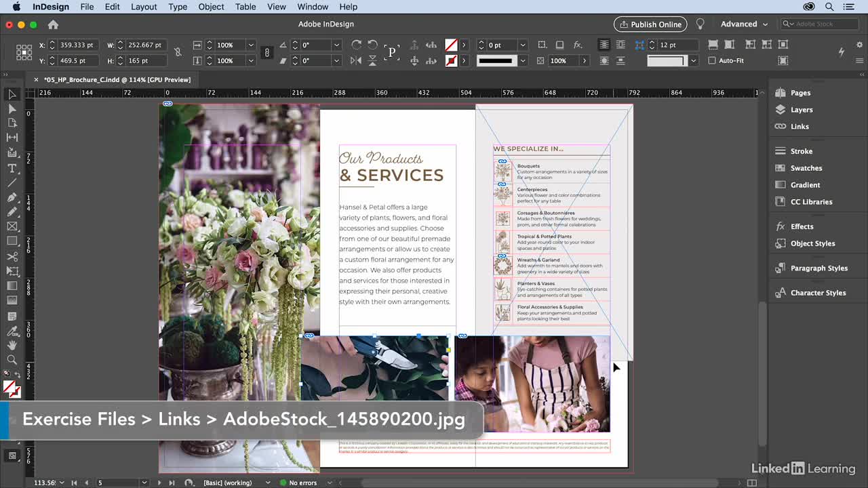The height and width of the screenshot is (488, 868).
Task: Open the Links panel
Action: [x=800, y=127]
